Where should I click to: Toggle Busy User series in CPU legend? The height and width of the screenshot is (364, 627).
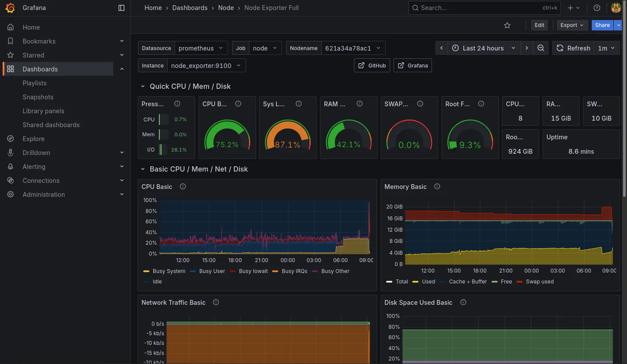(x=212, y=271)
